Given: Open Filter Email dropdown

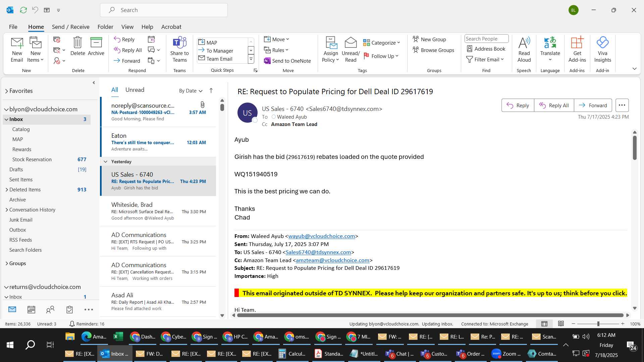Looking at the screenshot, I should click(x=485, y=59).
